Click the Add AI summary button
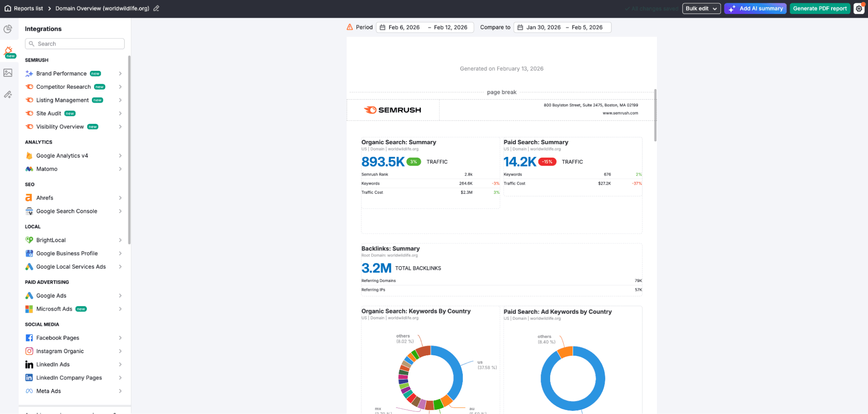Image resolution: width=868 pixels, height=414 pixels. [x=755, y=8]
